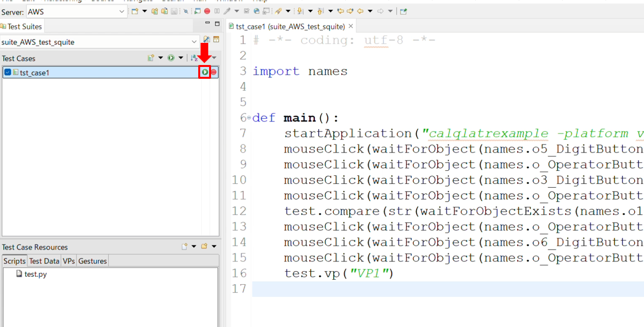This screenshot has height=327, width=644.
Task: Uncheck the tst_case1 checkbox
Action: [7, 72]
